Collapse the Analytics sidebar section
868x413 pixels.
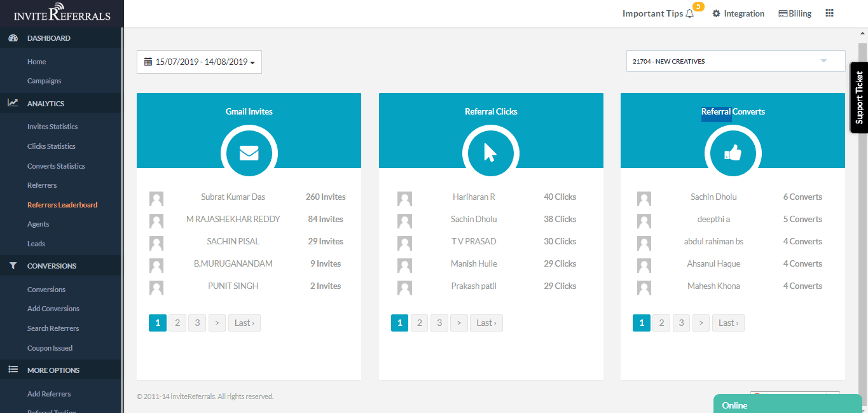[46, 103]
